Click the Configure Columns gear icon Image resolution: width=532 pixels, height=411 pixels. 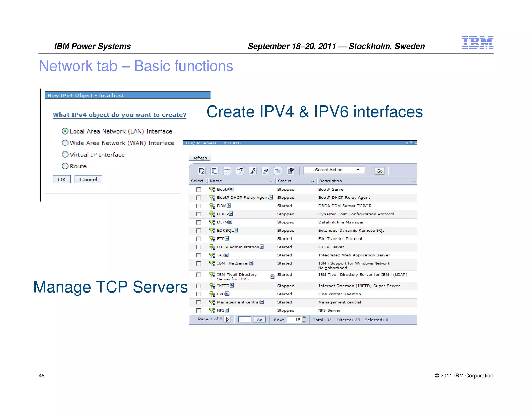tap(291, 171)
